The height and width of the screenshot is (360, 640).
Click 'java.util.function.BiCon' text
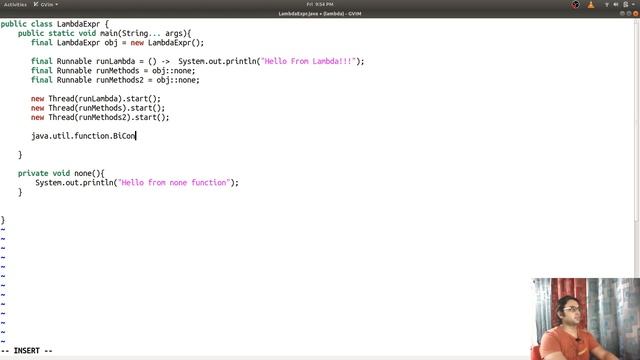tap(83, 136)
